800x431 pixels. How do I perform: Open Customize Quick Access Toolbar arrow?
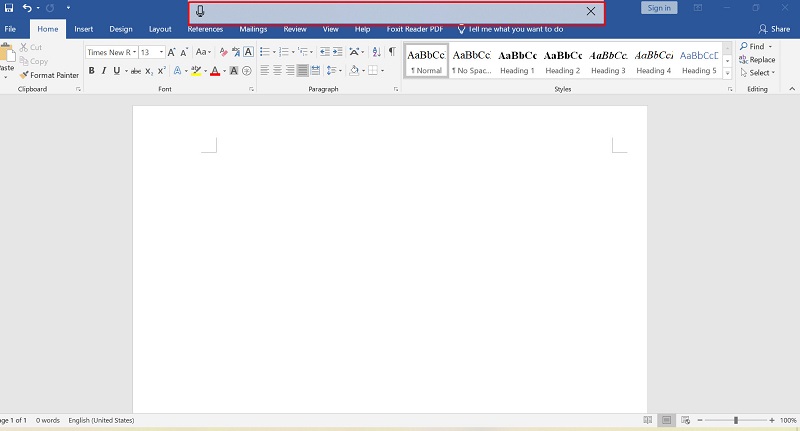coord(68,8)
